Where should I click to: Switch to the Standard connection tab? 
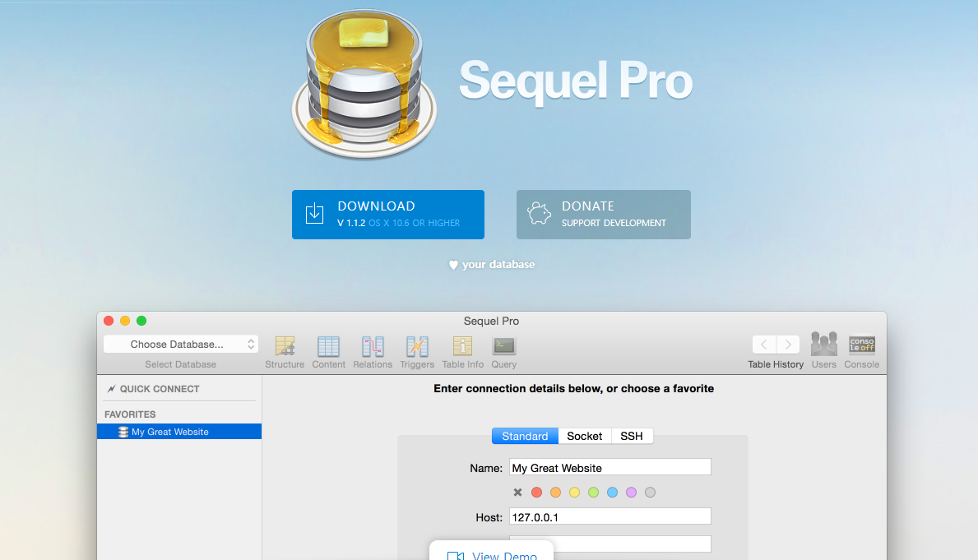525,436
